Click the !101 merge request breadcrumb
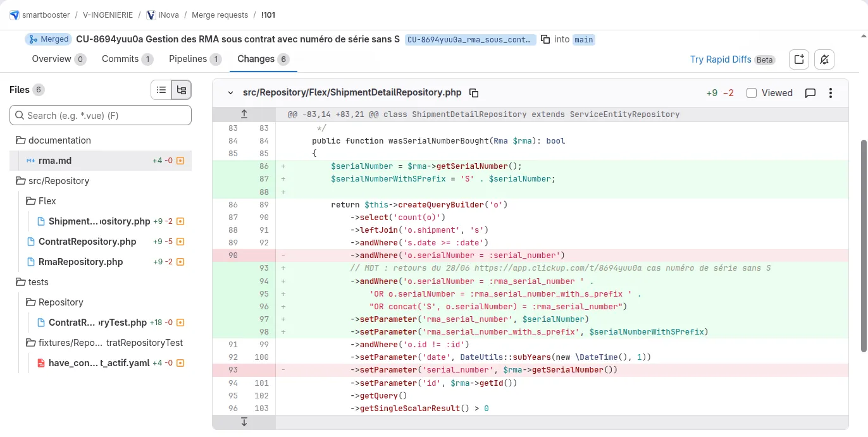Image resolution: width=868 pixels, height=437 pixels. pyautogui.click(x=268, y=15)
